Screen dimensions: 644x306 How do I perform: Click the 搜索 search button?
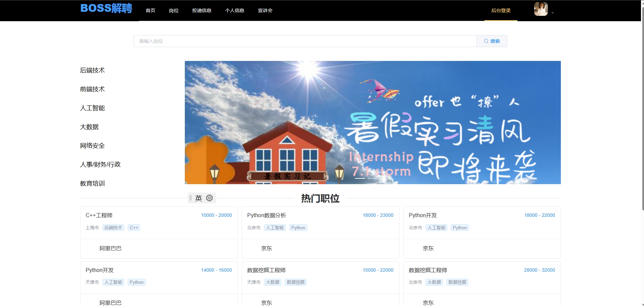492,41
